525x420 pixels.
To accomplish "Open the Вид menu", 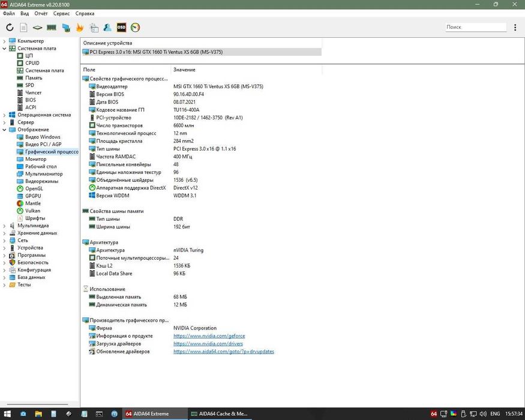I will pos(25,13).
